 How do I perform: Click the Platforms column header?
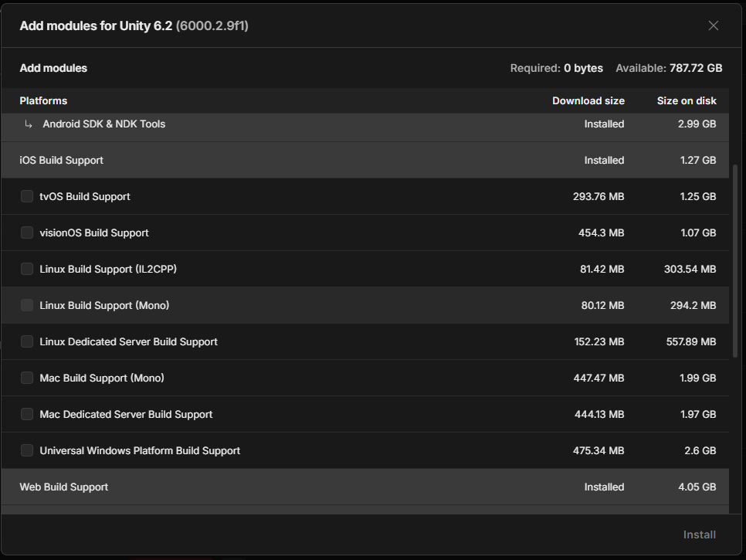click(43, 100)
